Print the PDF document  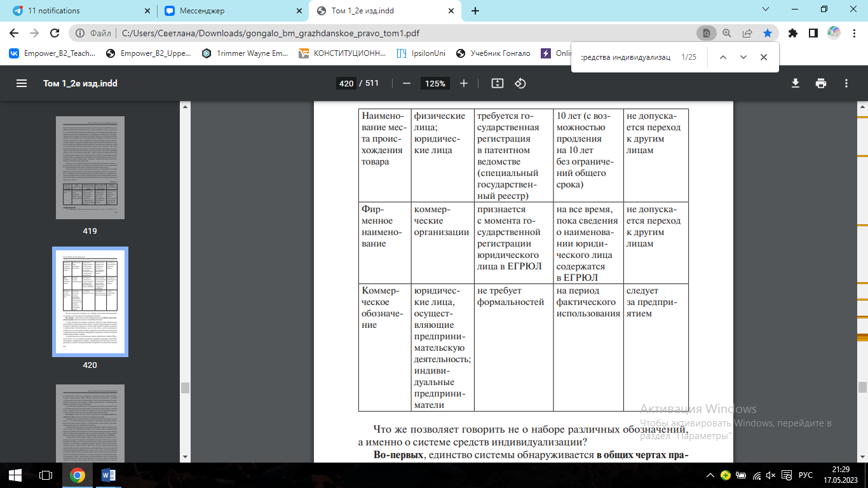[821, 83]
